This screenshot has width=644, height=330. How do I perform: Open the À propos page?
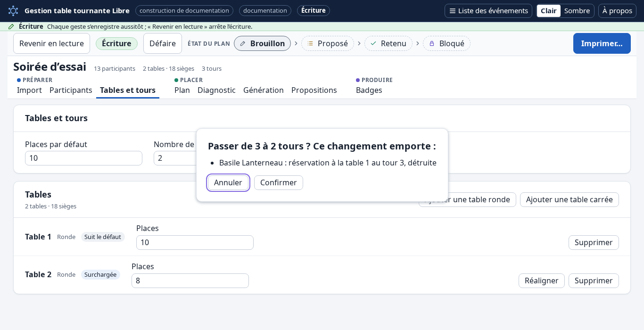(x=617, y=11)
